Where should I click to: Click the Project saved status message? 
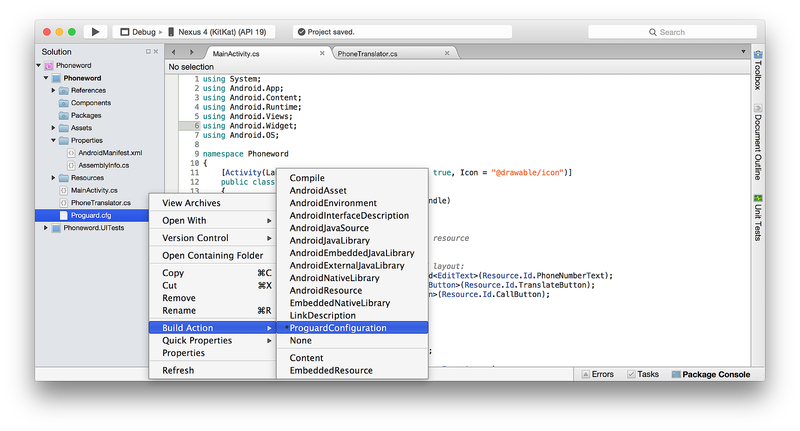tap(331, 32)
